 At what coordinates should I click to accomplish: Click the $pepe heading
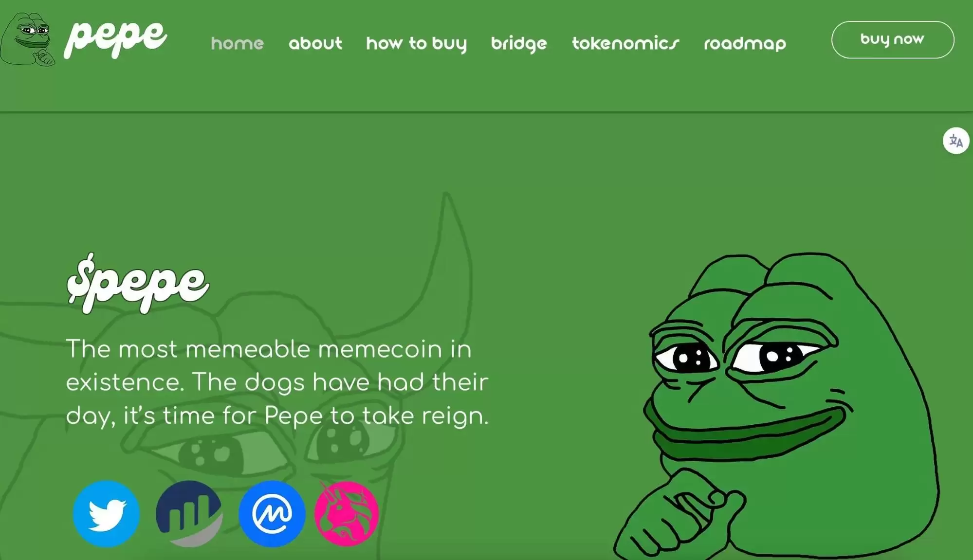[138, 283]
